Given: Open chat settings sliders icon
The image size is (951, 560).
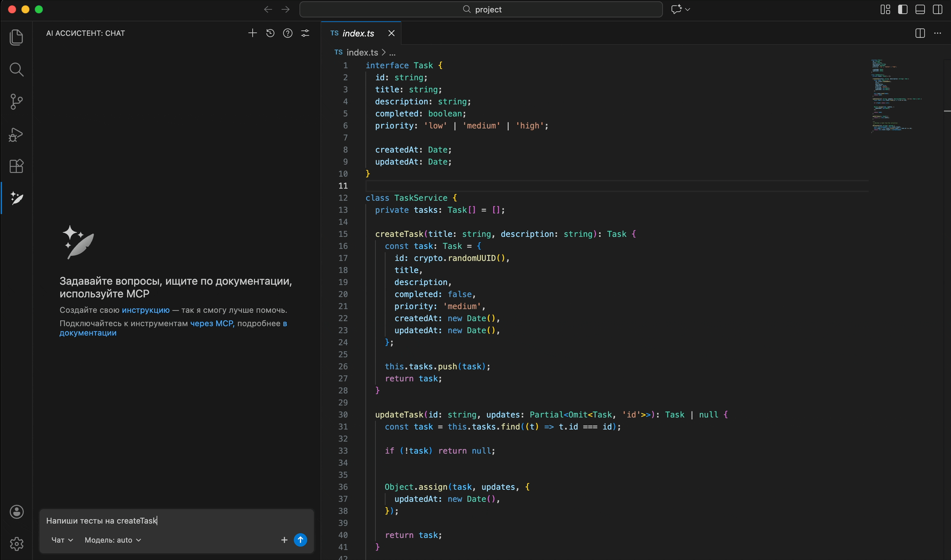Looking at the screenshot, I should [305, 33].
